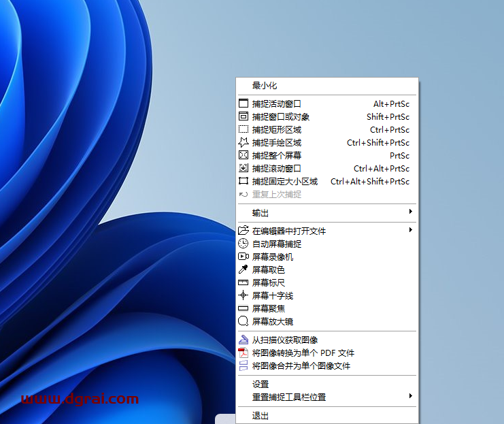
Task: Click the Shift+PrtSc shortcut text
Action: pyautogui.click(x=388, y=117)
